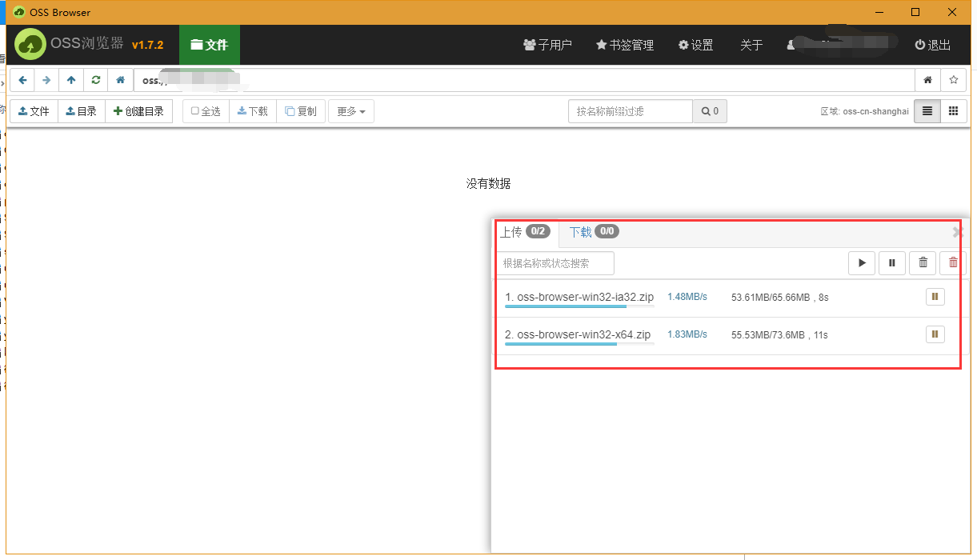The height and width of the screenshot is (560, 977).
Task: Open 设置 settings
Action: point(695,45)
